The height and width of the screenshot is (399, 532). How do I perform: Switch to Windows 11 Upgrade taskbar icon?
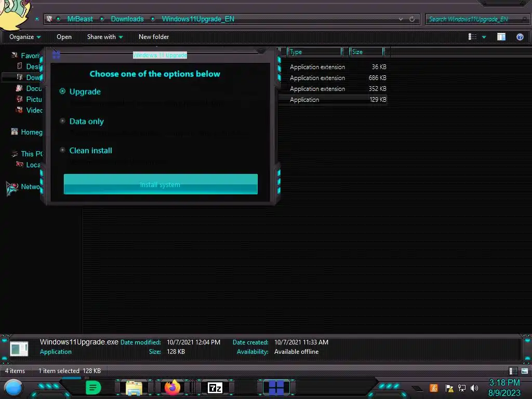pos(276,388)
